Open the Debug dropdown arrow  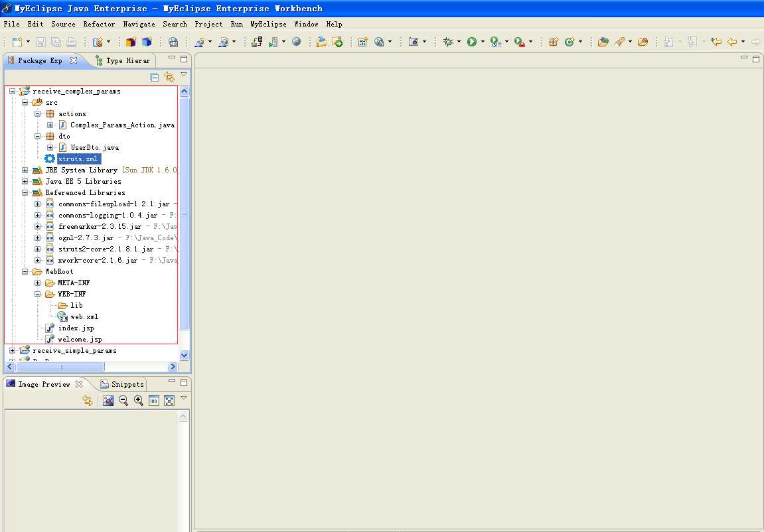coord(459,42)
